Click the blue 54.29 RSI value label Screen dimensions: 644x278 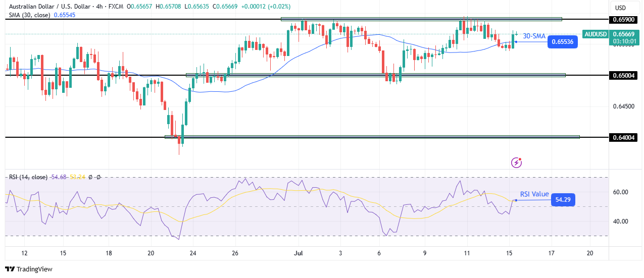pos(562,200)
